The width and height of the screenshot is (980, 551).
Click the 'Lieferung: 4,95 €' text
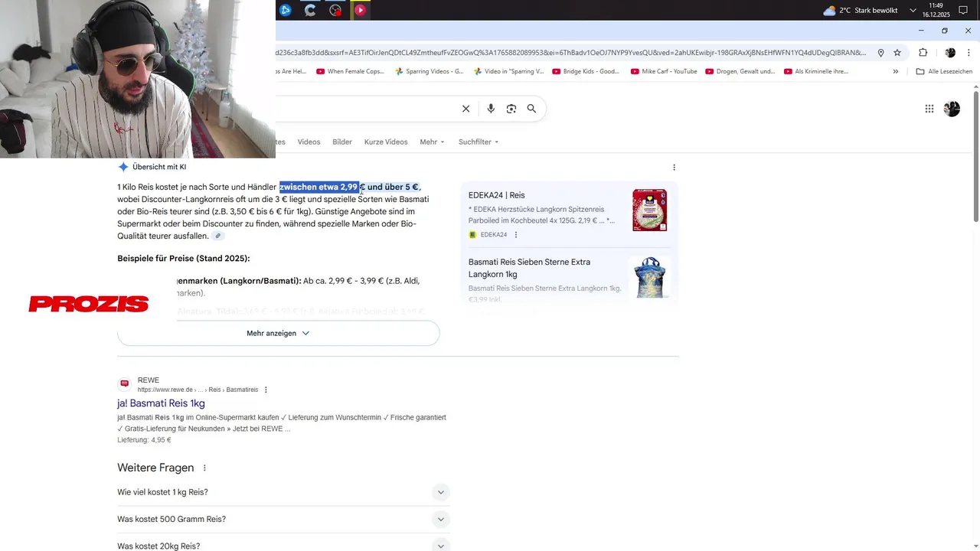coord(144,440)
